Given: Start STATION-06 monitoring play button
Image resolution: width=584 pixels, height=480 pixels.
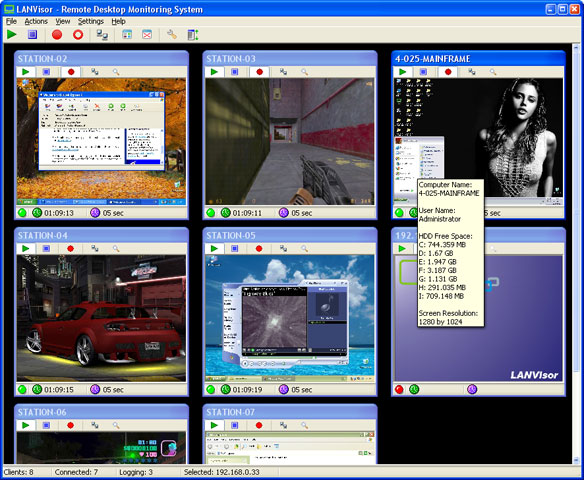Looking at the screenshot, I should pyautogui.click(x=26, y=425).
